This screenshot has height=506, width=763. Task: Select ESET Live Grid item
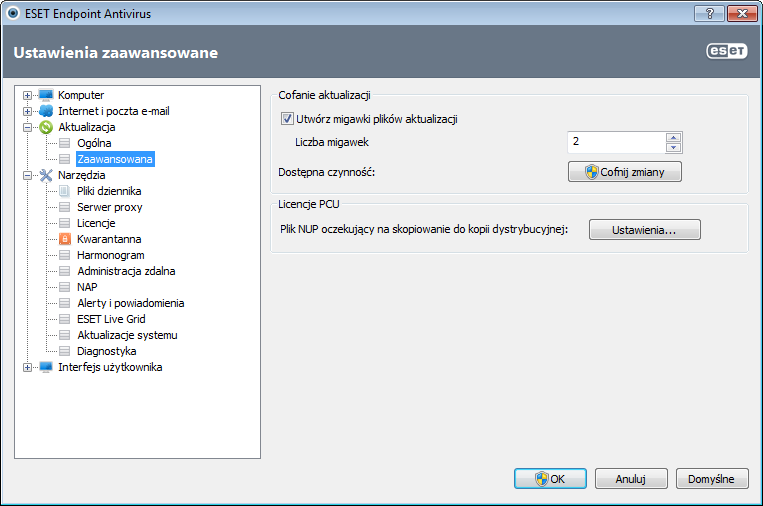[111, 319]
